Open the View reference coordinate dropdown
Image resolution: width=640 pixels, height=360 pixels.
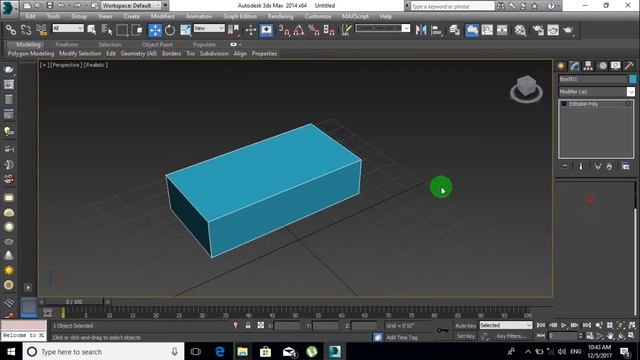209,28
